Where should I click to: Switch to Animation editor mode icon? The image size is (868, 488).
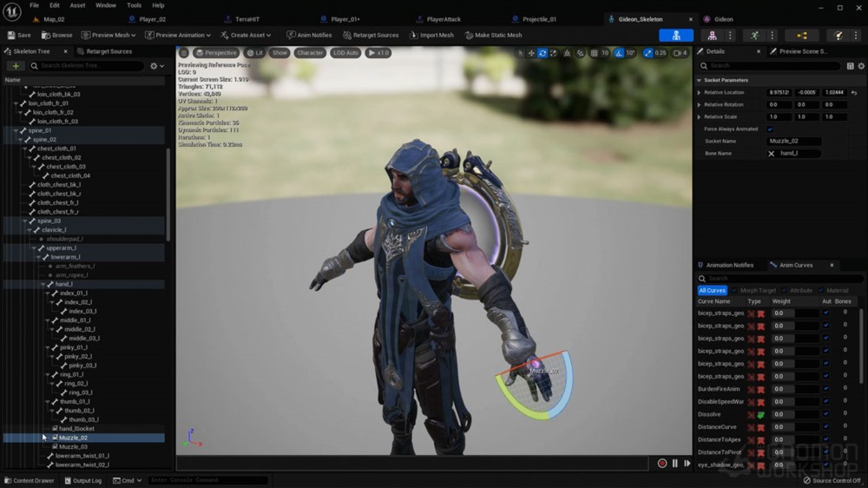coord(754,36)
